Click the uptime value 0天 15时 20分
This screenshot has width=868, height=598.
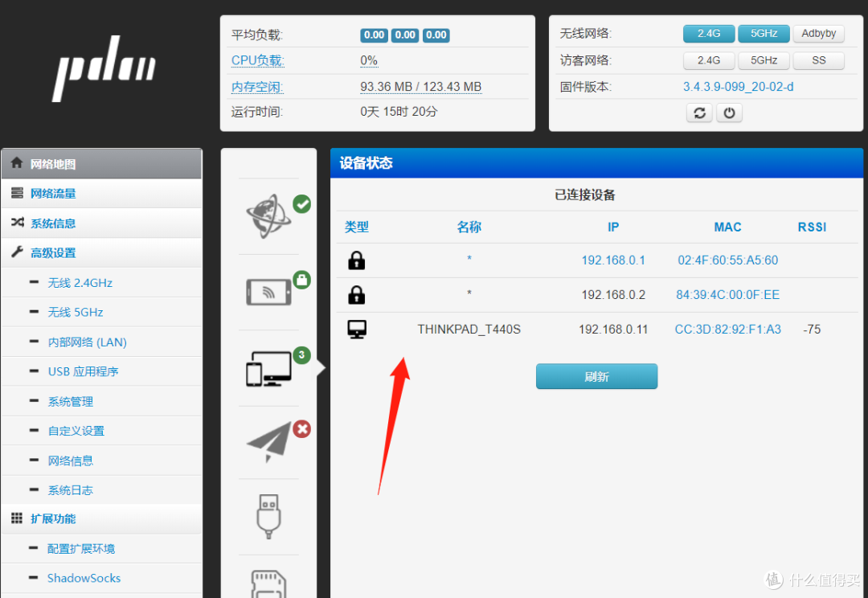pyautogui.click(x=399, y=112)
